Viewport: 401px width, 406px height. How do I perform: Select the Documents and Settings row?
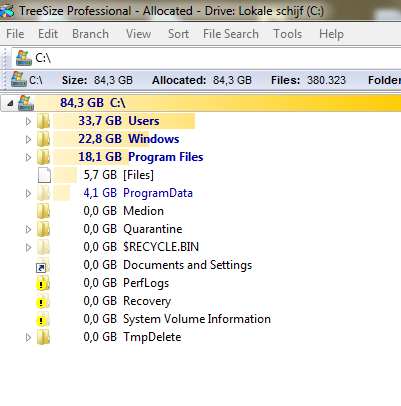coord(168,265)
